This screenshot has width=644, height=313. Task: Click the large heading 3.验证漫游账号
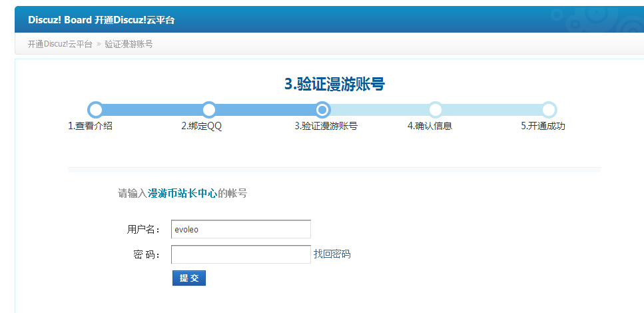pyautogui.click(x=335, y=84)
